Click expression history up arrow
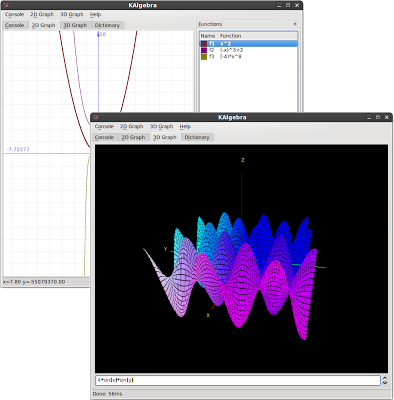The height and width of the screenshot is (400, 394). (385, 378)
